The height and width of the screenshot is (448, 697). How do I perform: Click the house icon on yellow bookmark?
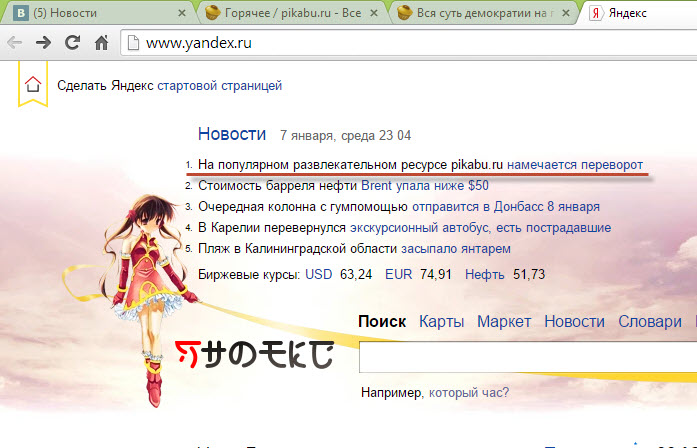click(x=33, y=86)
